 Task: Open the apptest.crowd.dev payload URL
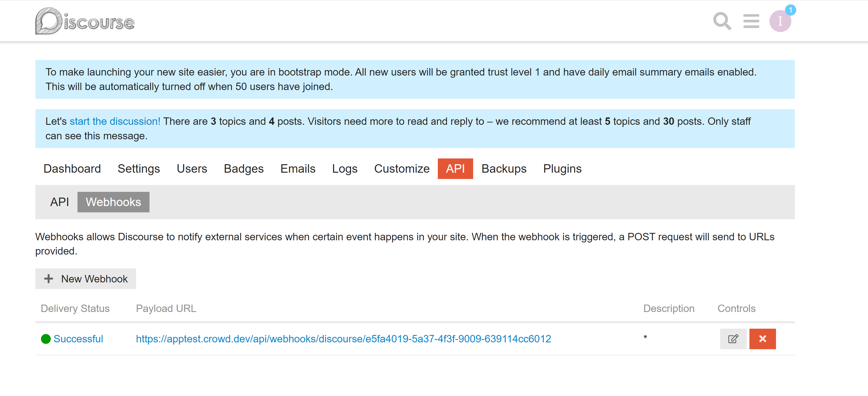click(x=343, y=339)
